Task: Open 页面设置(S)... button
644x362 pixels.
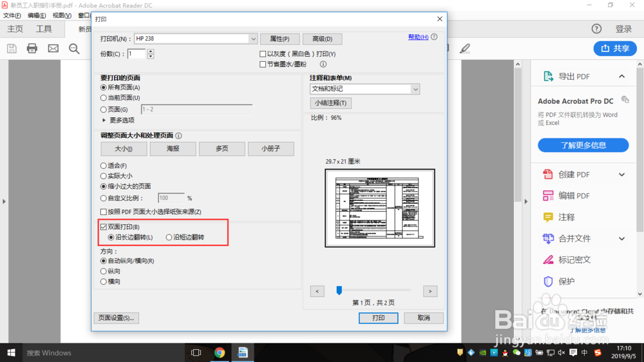Action: 116,318
